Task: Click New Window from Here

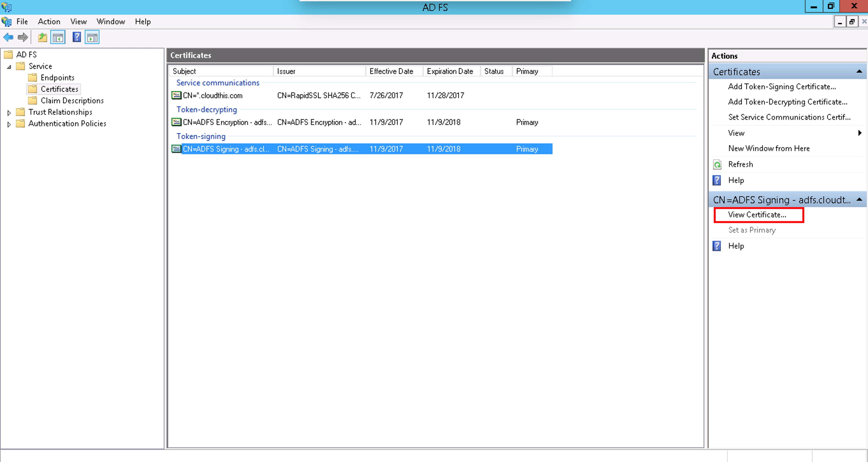Action: tap(769, 148)
